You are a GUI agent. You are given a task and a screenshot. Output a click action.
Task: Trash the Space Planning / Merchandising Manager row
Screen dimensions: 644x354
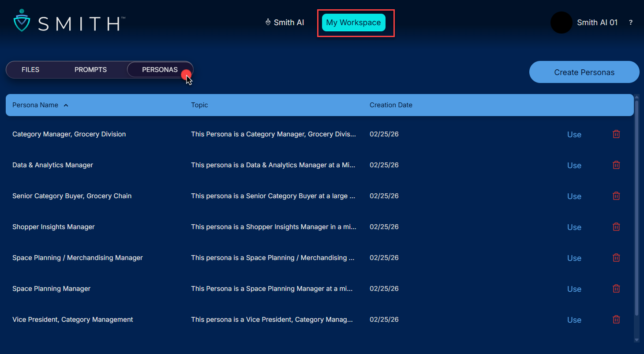pyautogui.click(x=616, y=258)
